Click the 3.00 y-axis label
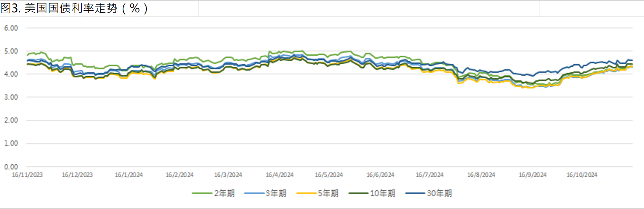Screen dimensions: 644x209 point(11,97)
